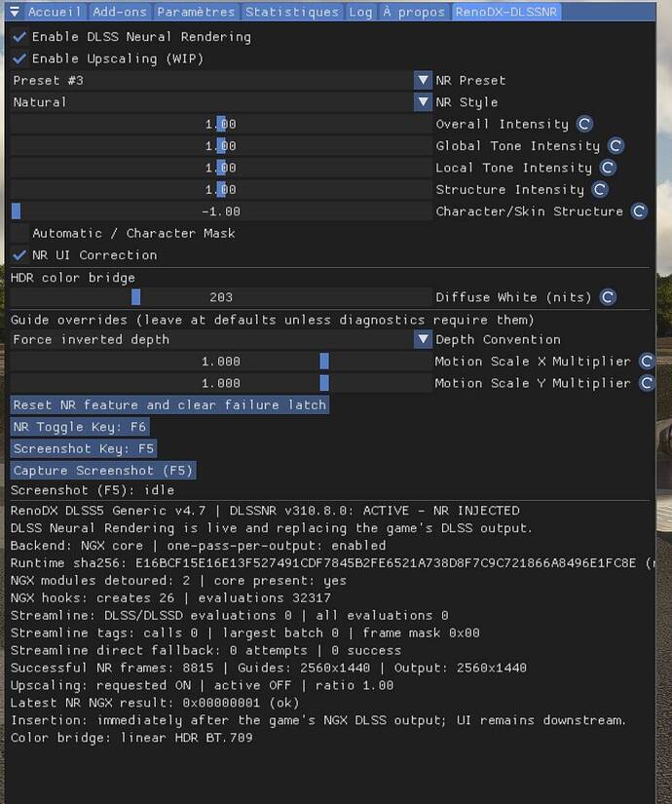Click 'Color bridge: linear HDR BT.709' line

pyautogui.click(x=131, y=738)
